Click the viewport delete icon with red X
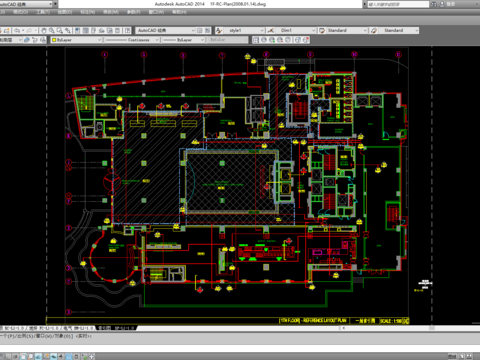Screen dimensions: 480x360 pyautogui.click(x=306, y=40)
